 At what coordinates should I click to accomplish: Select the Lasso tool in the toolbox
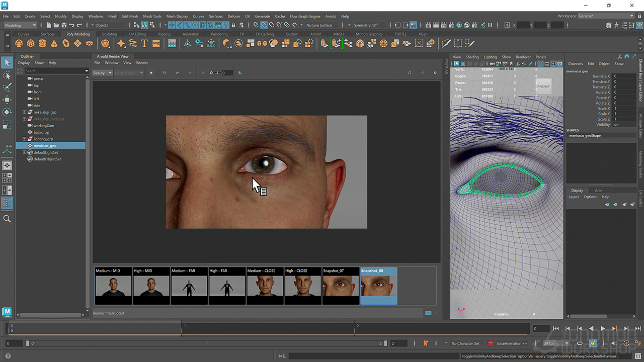click(x=7, y=75)
